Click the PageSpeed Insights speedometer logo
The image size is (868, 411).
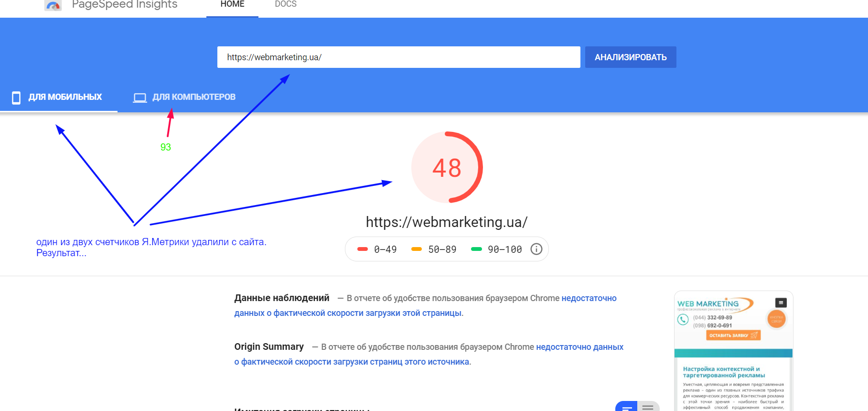(x=53, y=5)
